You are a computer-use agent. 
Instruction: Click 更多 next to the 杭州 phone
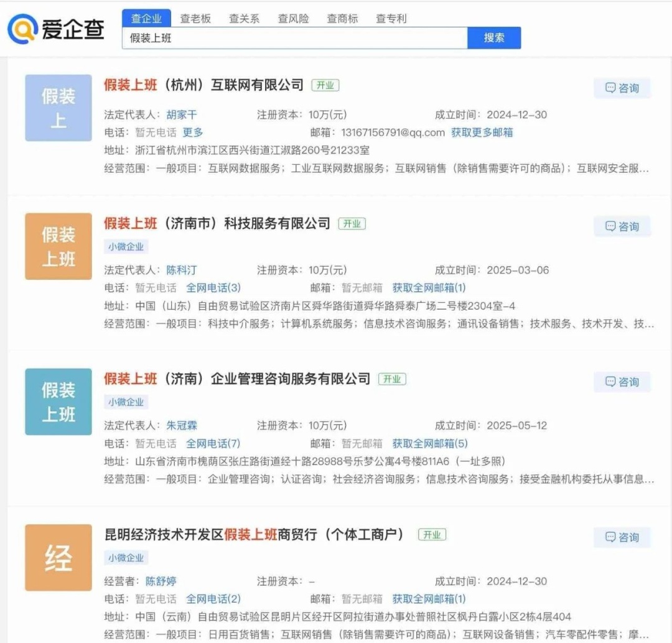click(193, 132)
